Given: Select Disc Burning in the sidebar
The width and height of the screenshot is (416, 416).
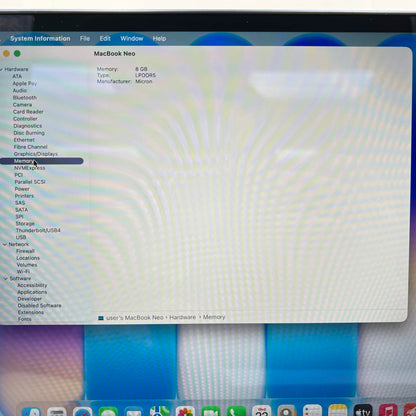Looking at the screenshot, I should point(29,133).
